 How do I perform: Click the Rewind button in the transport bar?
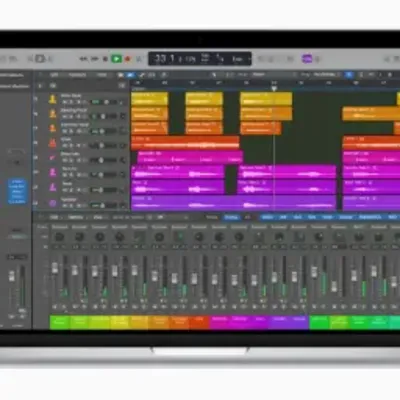pyautogui.click(x=83, y=59)
